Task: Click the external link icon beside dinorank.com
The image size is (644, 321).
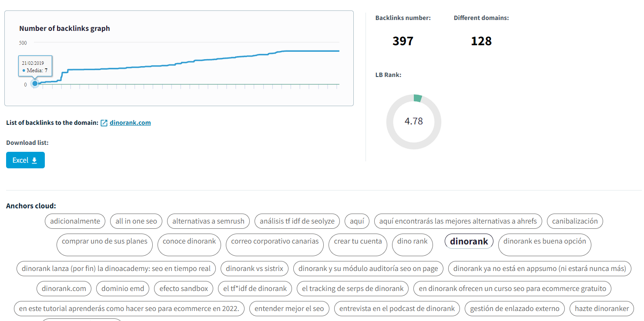Action: click(x=104, y=123)
